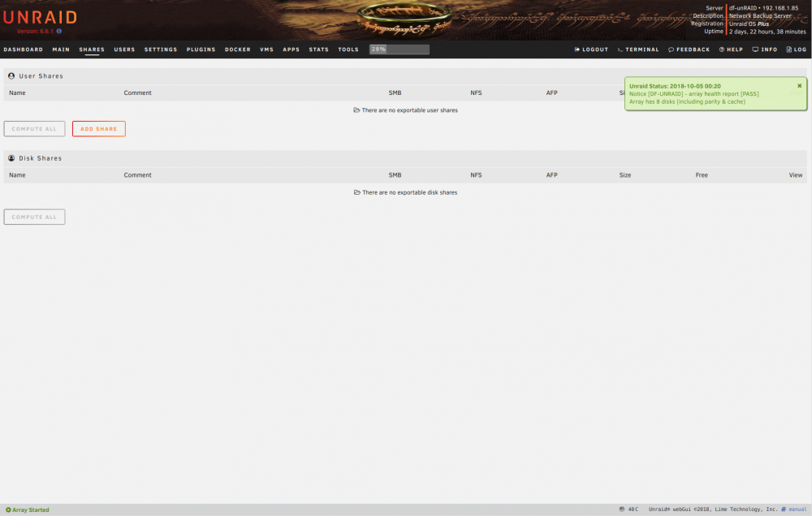Click the Name column header in User Shares
Viewport: 812px width, 516px height.
point(17,93)
